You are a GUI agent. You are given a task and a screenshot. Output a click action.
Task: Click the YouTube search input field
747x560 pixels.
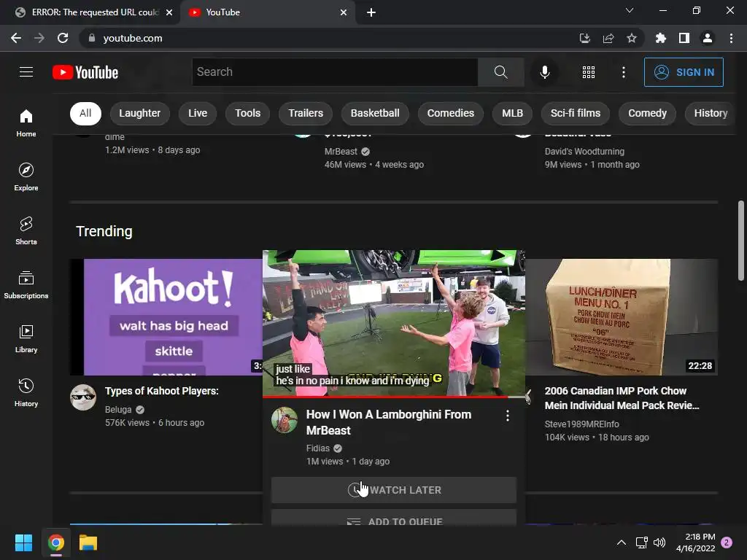[x=335, y=72]
